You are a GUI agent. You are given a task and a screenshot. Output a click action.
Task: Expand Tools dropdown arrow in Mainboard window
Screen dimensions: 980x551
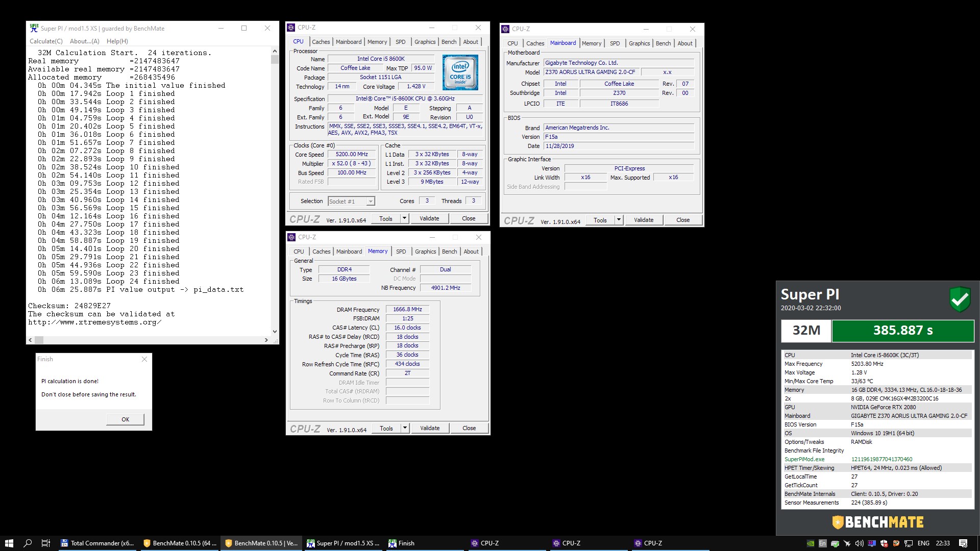619,220
